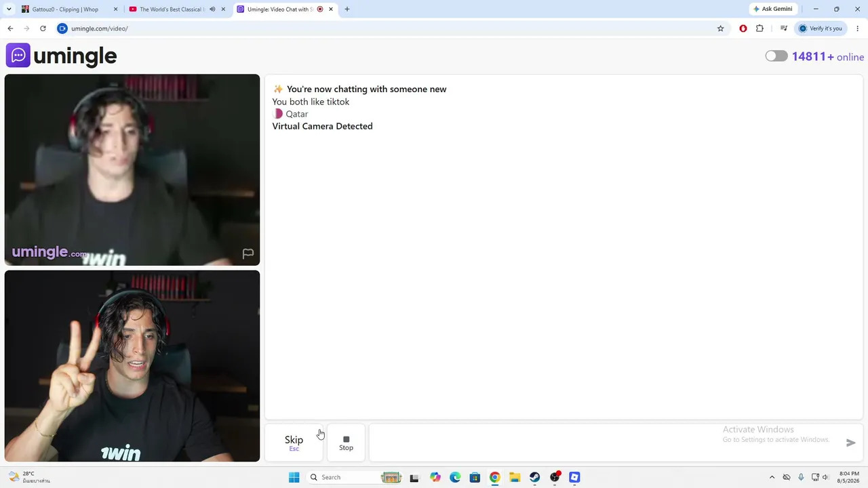Skip to the next stranger
The height and width of the screenshot is (488, 868).
coord(294,443)
